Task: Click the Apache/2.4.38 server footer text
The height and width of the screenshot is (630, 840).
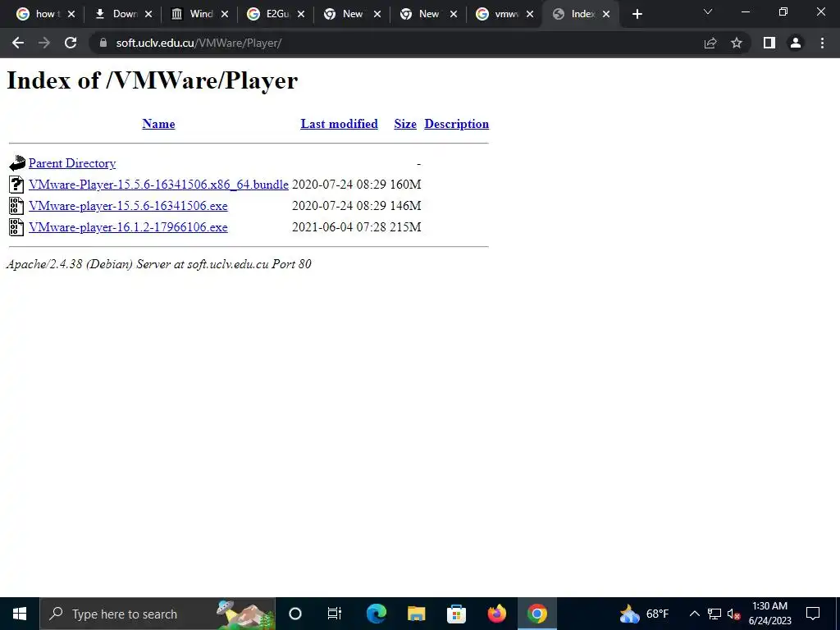Action: click(158, 264)
